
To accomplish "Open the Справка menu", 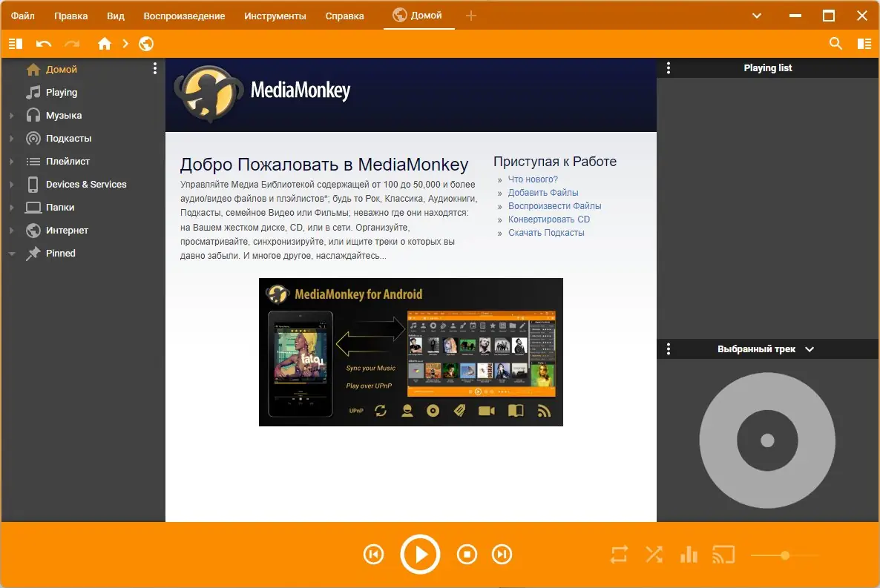I will click(x=344, y=16).
